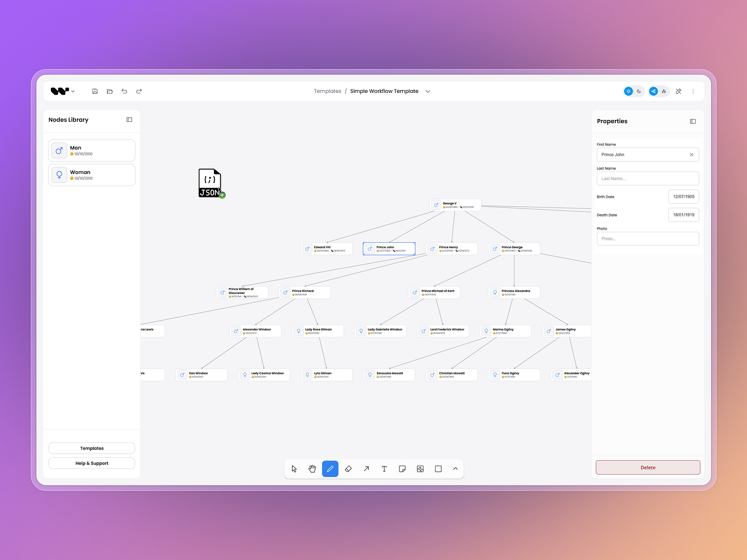Enable the tree layout view toggle
The height and width of the screenshot is (560, 747).
point(664,91)
